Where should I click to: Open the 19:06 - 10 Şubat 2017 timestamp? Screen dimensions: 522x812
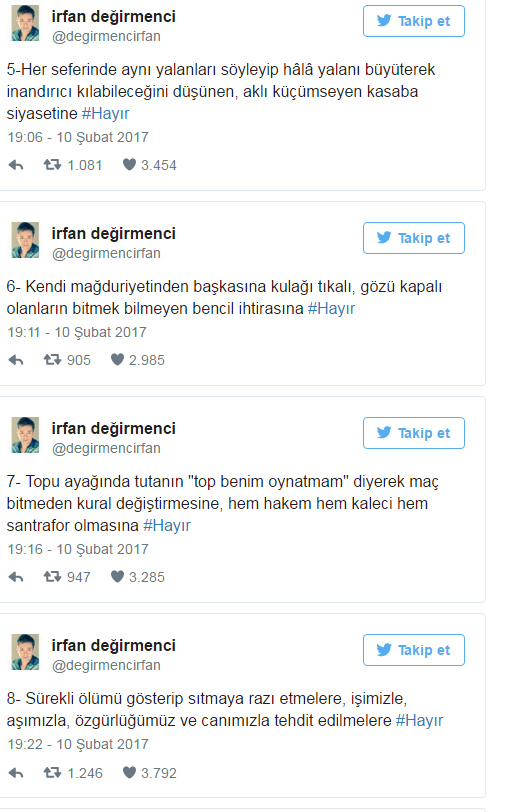point(78,137)
